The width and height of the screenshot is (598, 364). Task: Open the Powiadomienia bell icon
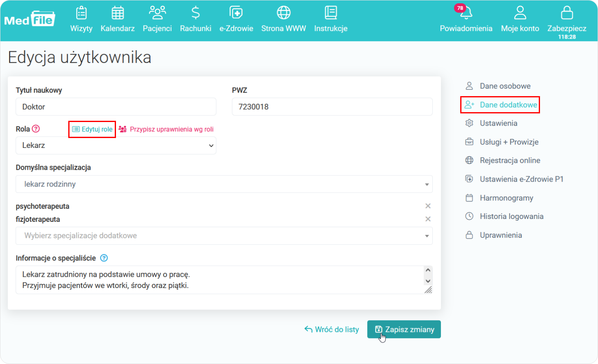[466, 13]
